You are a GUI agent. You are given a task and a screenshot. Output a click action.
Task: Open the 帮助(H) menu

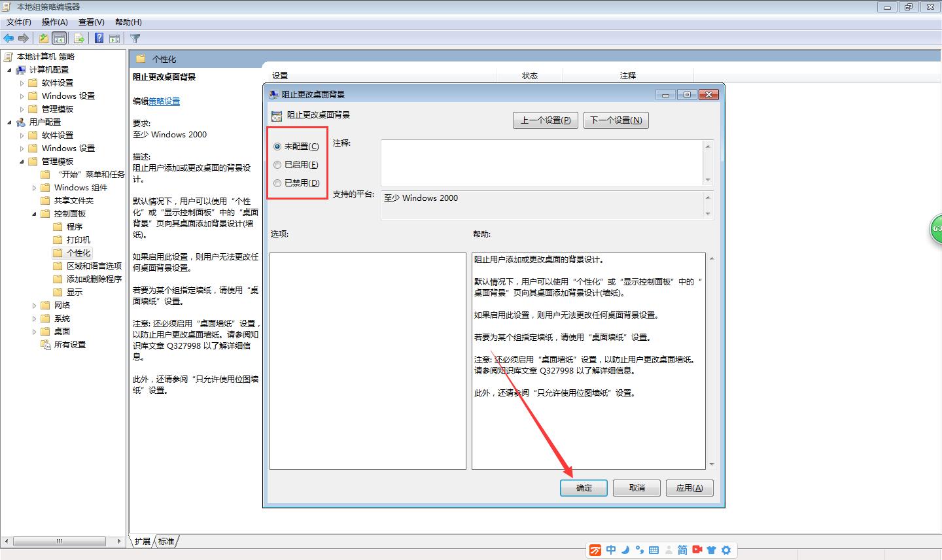point(128,22)
